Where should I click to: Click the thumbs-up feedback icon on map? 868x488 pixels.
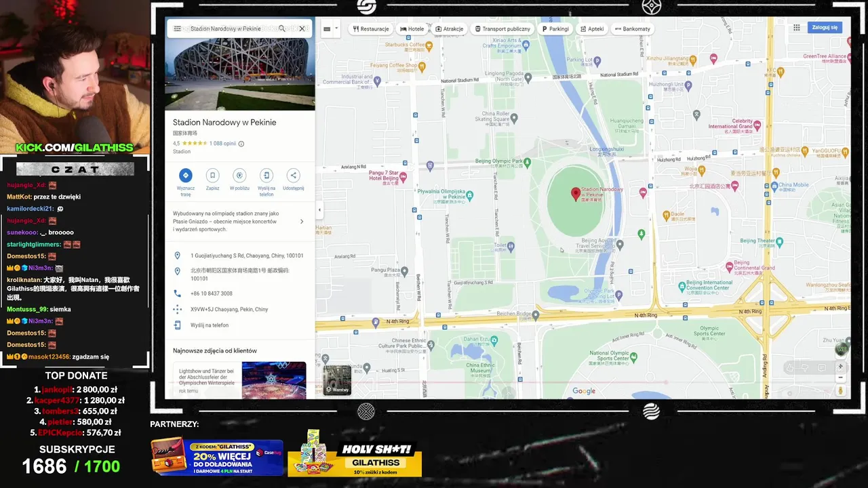(789, 367)
